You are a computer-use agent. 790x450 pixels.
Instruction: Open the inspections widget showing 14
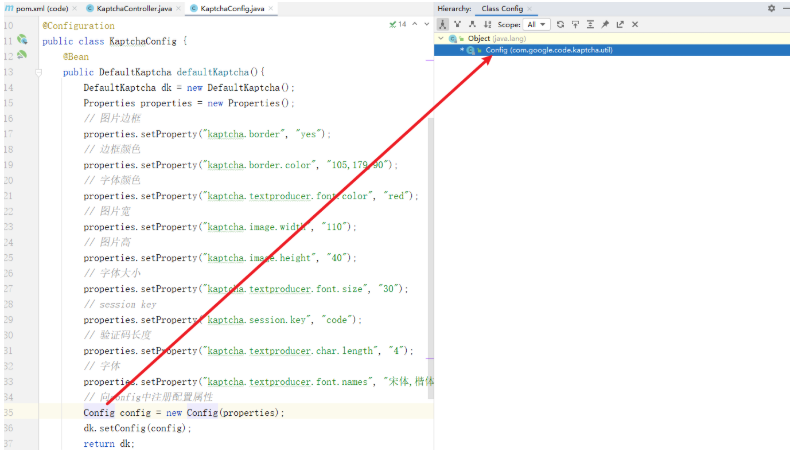coord(398,24)
